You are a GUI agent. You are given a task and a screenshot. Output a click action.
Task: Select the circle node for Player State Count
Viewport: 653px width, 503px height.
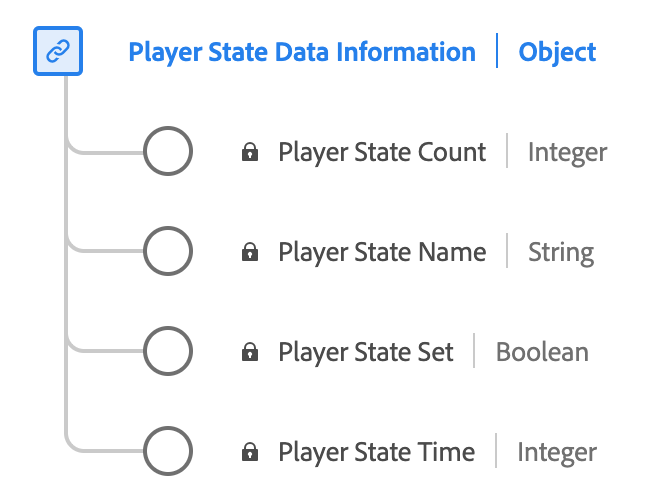tap(168, 152)
